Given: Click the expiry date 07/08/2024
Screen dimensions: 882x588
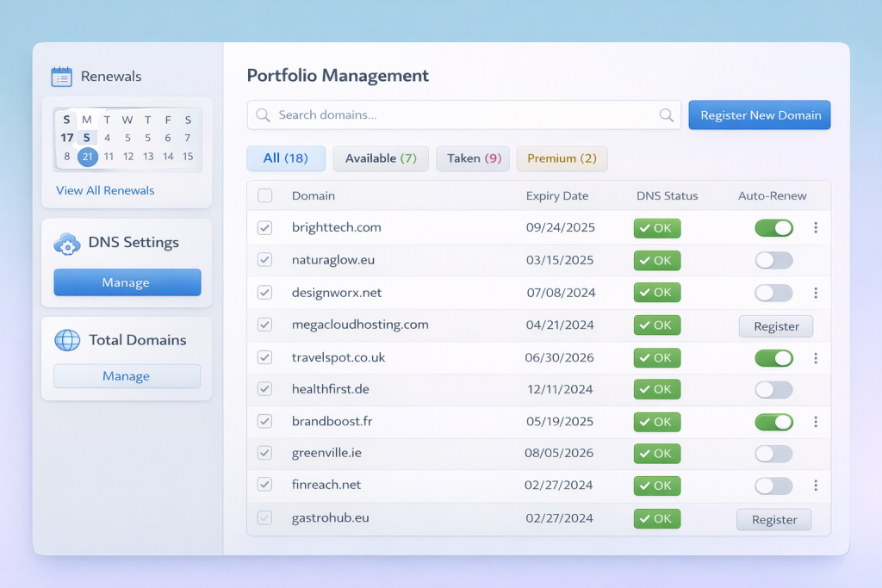Looking at the screenshot, I should coord(561,293).
